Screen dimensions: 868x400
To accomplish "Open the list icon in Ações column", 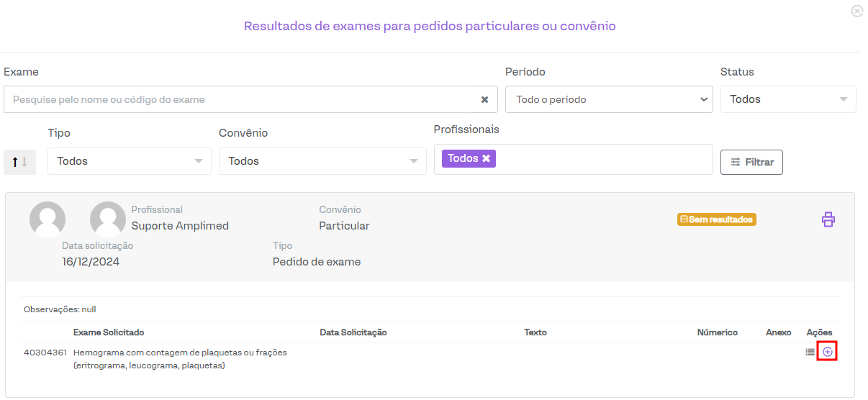I will pyautogui.click(x=810, y=352).
